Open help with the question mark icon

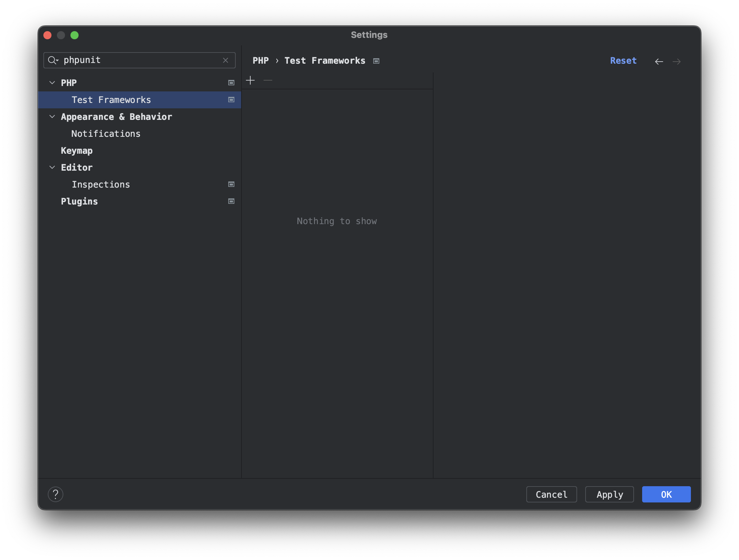(56, 494)
